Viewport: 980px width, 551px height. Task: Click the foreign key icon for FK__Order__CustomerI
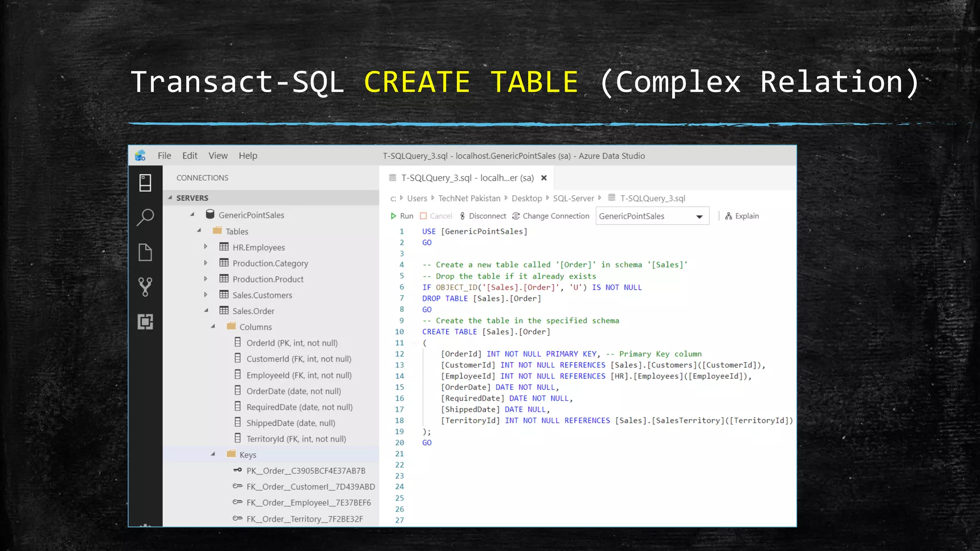[237, 486]
